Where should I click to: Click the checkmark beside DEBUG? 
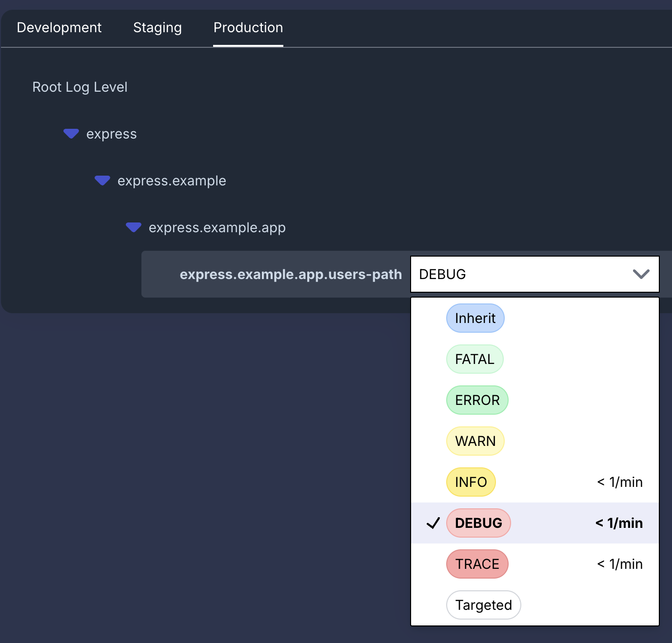(x=433, y=523)
